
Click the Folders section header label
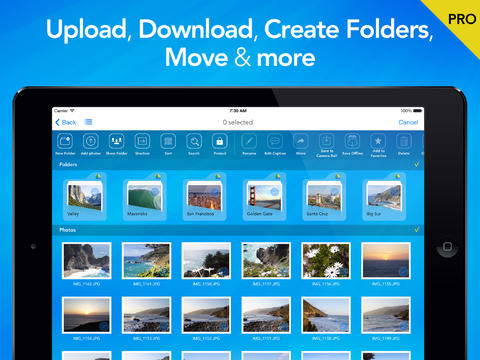coord(68,164)
